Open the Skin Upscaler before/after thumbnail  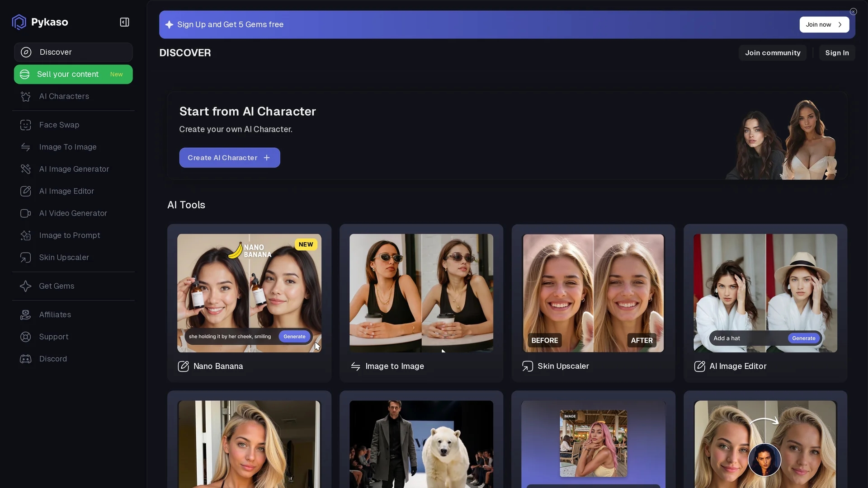point(593,293)
